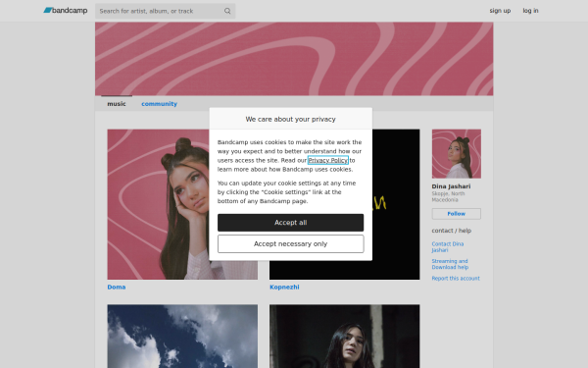The width and height of the screenshot is (588, 368).
Task: Open the log in link
Action: [x=530, y=11]
